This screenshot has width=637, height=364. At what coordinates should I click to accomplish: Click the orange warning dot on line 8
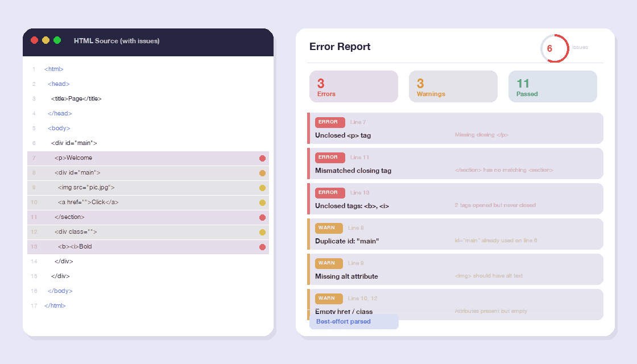click(x=262, y=173)
